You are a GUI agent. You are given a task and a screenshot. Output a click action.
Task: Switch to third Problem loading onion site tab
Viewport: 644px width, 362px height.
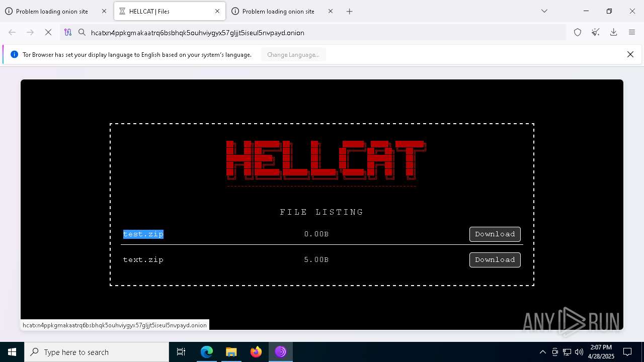click(283, 11)
